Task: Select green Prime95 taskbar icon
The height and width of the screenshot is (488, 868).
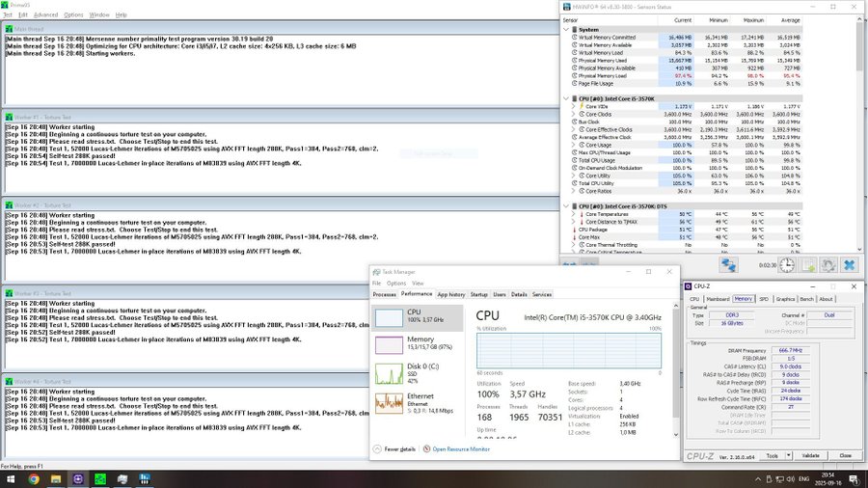Action: coord(100,479)
